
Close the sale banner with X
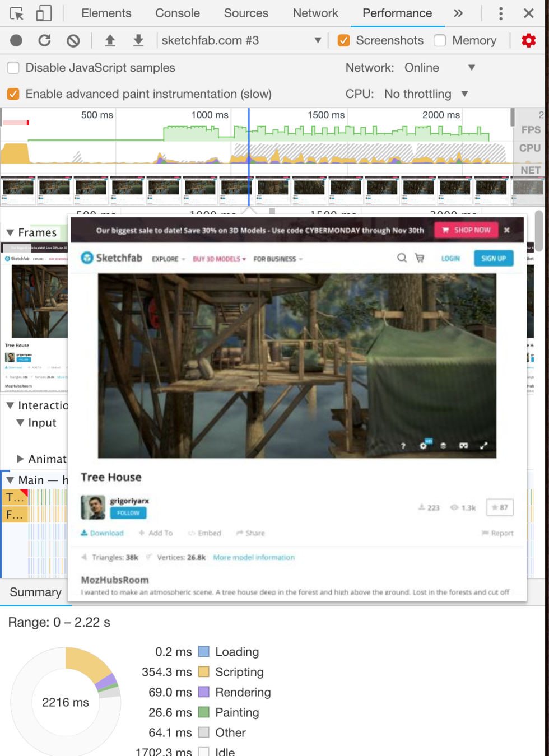(x=507, y=230)
